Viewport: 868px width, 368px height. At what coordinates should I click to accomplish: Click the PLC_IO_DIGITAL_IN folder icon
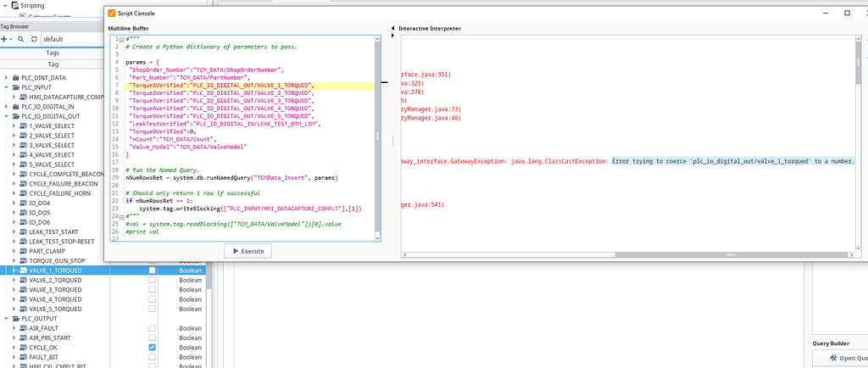point(15,107)
